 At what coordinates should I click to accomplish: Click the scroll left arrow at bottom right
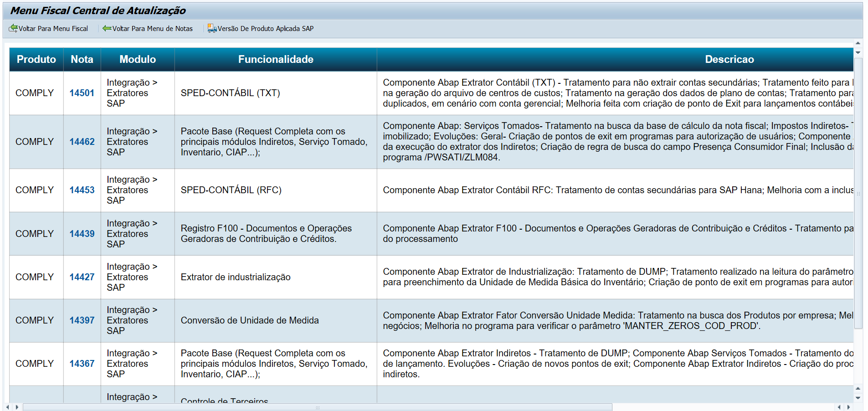839,407
